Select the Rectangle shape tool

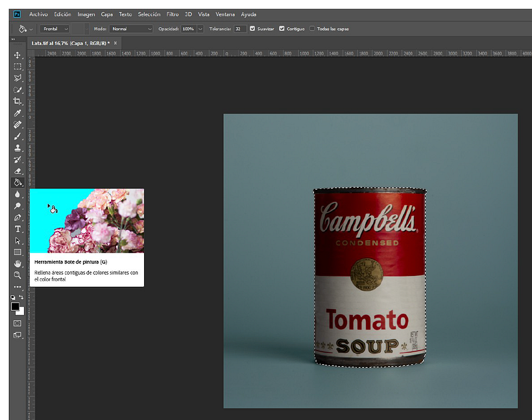pyautogui.click(x=18, y=253)
